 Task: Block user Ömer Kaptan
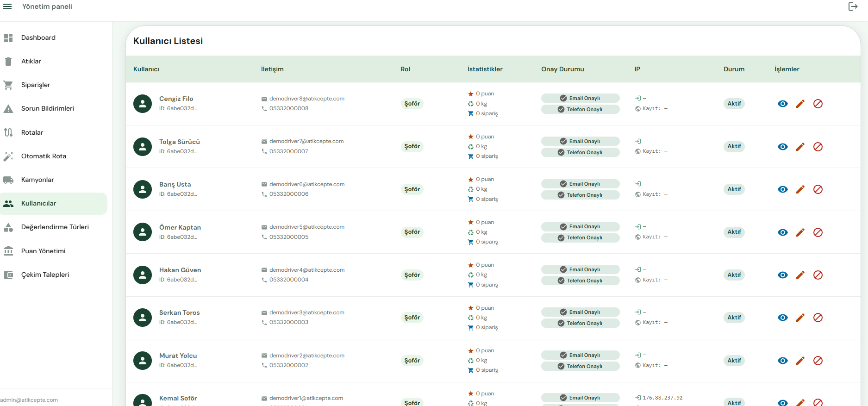click(818, 232)
